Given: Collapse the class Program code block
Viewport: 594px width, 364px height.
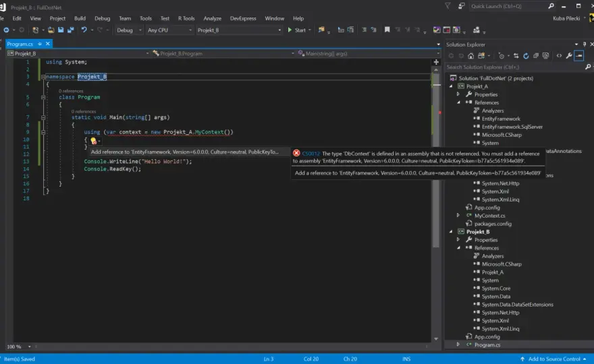Looking at the screenshot, I should point(43,97).
